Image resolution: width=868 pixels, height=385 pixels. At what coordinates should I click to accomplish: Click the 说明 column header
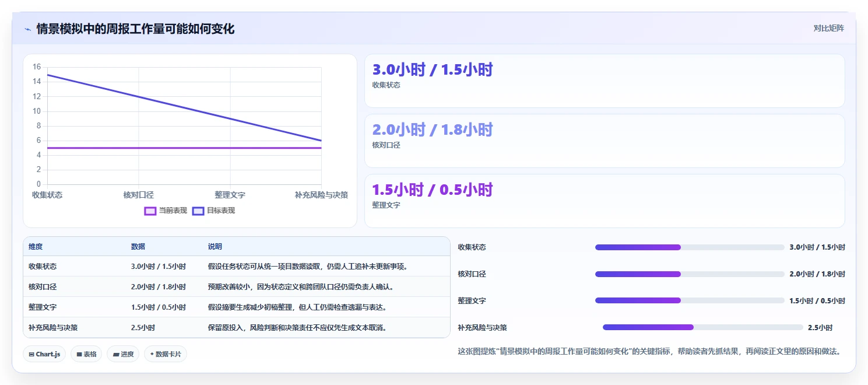215,247
